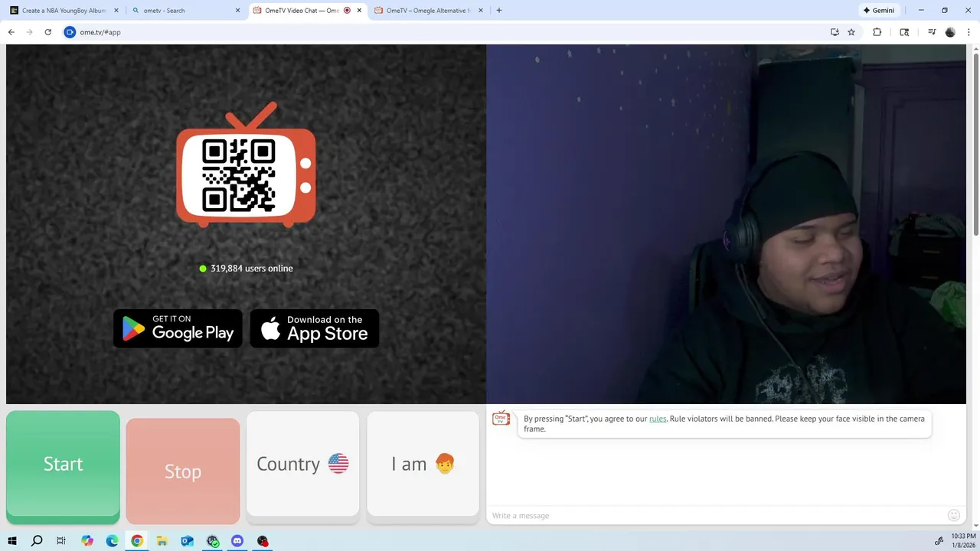Open the Gemini button in Chrome
This screenshot has height=551, width=980.
point(879,11)
